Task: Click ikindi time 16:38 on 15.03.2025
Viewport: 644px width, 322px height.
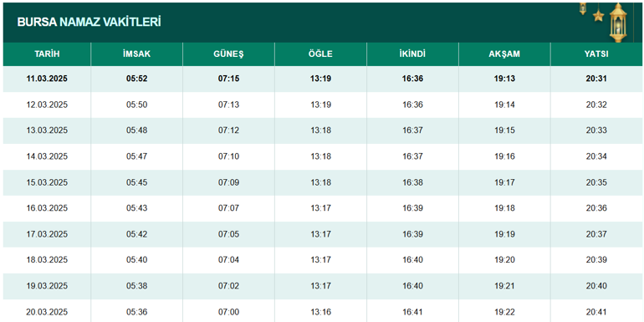Action: [413, 182]
